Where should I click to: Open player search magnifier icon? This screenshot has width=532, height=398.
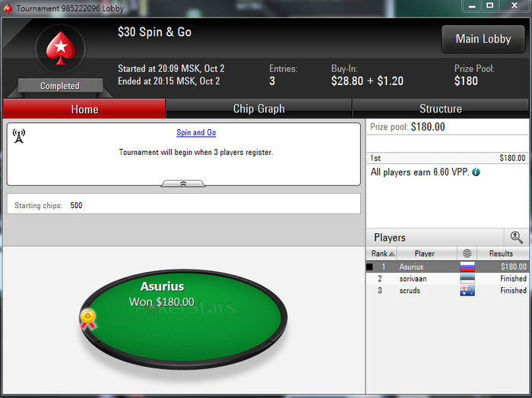point(516,237)
